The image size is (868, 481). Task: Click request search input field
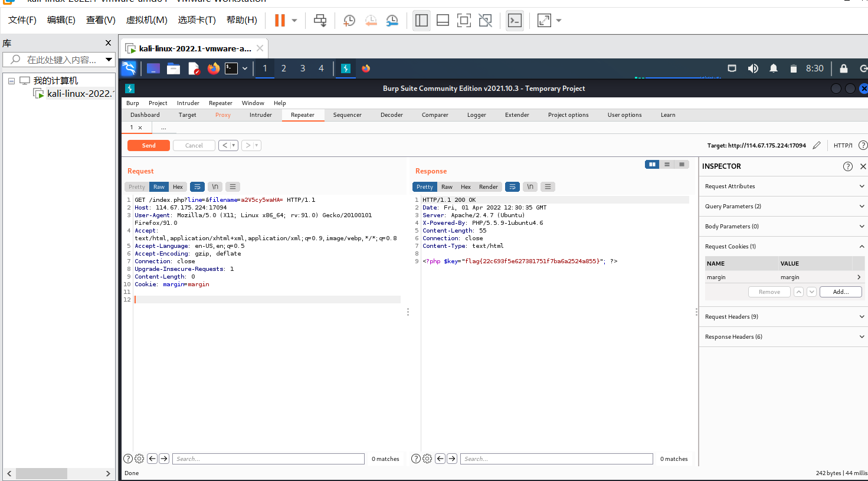click(x=268, y=459)
